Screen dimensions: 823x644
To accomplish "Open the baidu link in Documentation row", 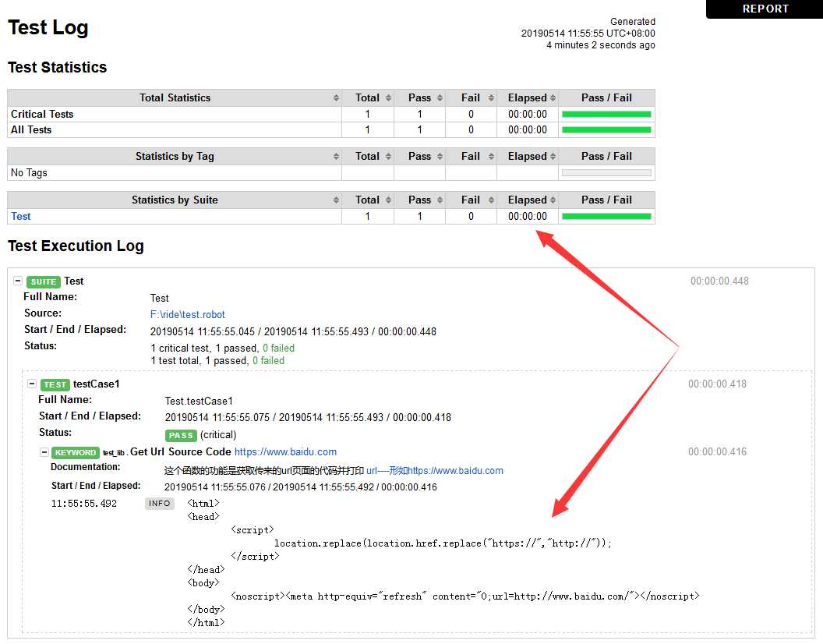I will (435, 471).
